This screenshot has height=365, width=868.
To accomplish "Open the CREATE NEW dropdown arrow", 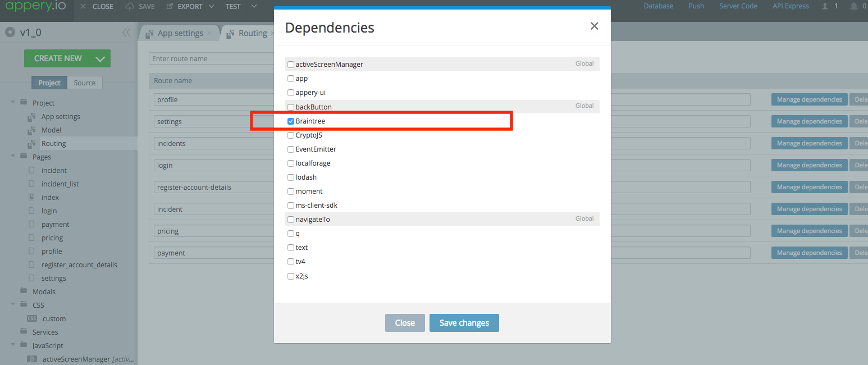I will point(100,58).
